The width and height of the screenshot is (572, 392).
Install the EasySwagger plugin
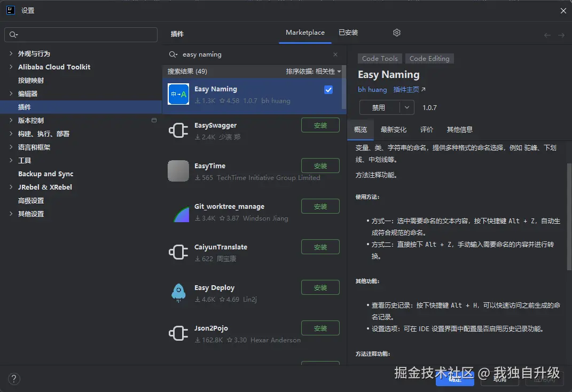point(320,125)
